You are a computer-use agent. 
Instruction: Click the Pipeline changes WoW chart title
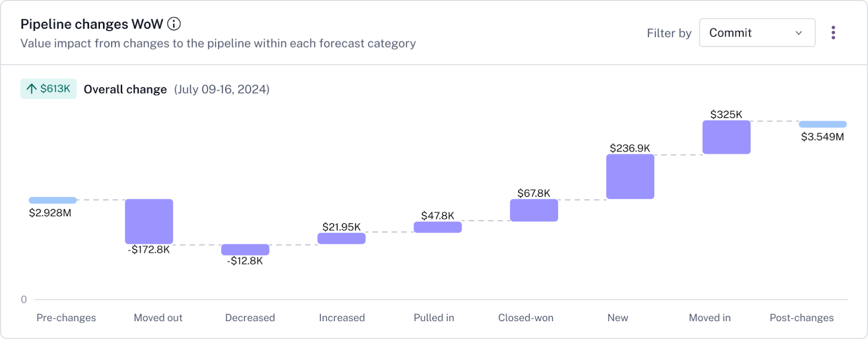90,23
